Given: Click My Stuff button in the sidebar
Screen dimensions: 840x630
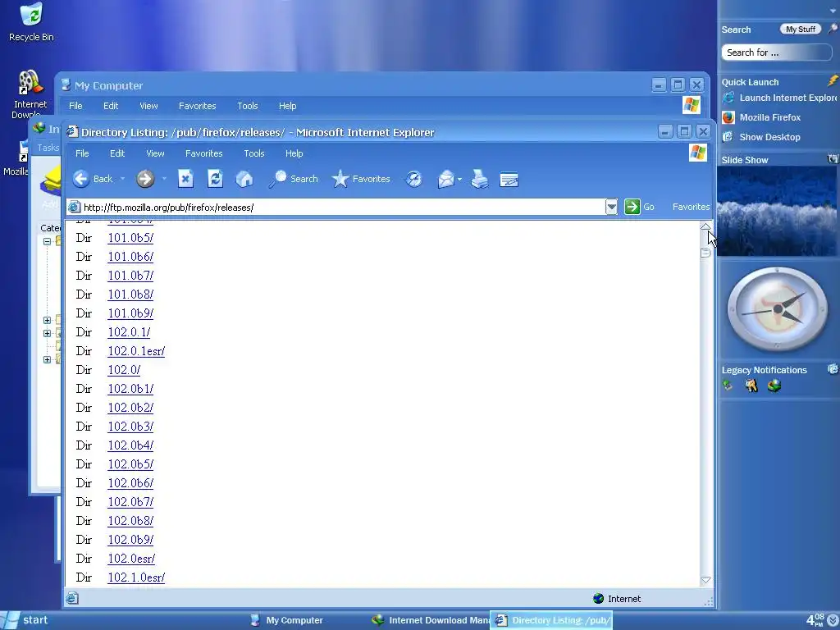Looking at the screenshot, I should [801, 29].
